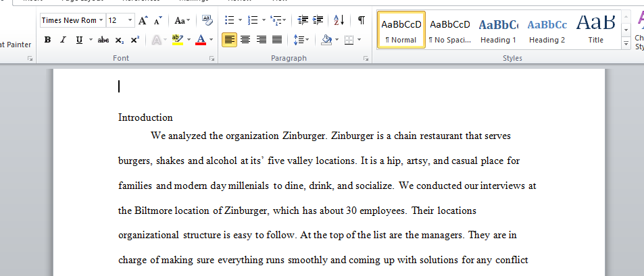The image size is (644, 276).
Task: Apply the Title style
Action: click(x=595, y=30)
